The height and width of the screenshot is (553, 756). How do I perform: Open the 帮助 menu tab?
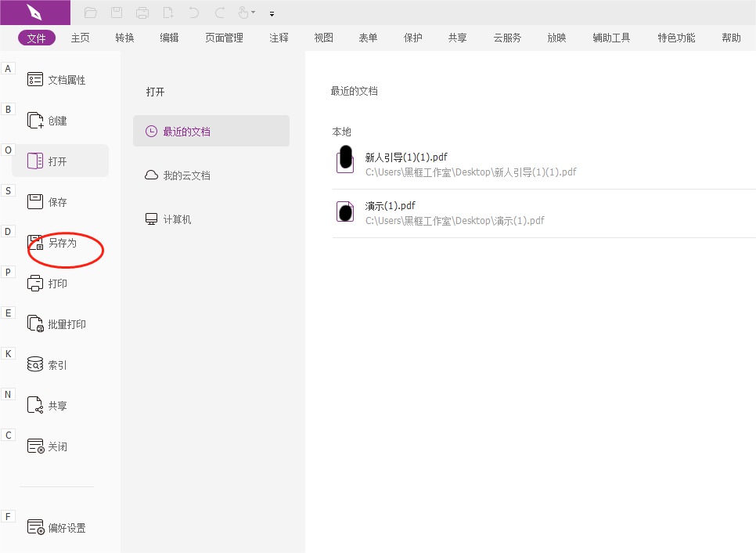click(x=730, y=37)
